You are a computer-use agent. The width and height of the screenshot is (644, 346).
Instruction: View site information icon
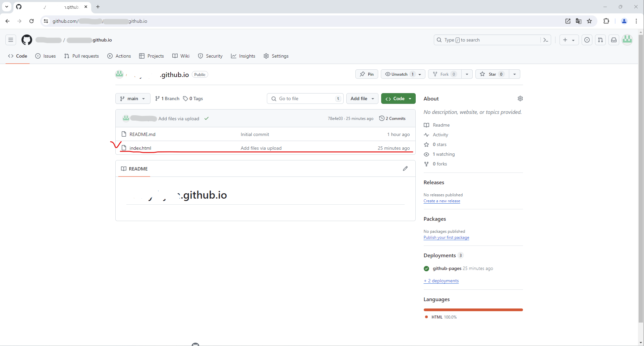[x=46, y=21]
